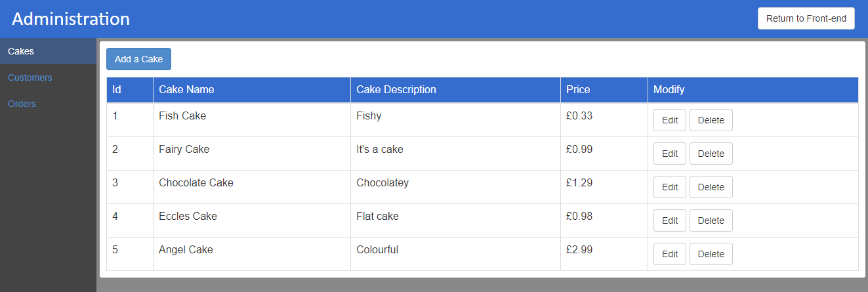Open the Cakes sidebar section
This screenshot has height=292, width=868.
point(21,51)
